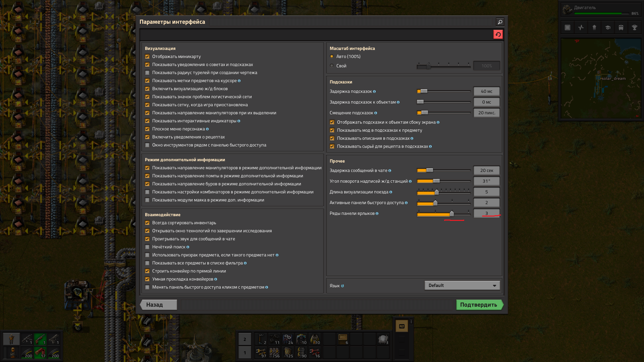Open the Язык Default dropdown
The width and height of the screenshot is (644, 362).
(462, 285)
